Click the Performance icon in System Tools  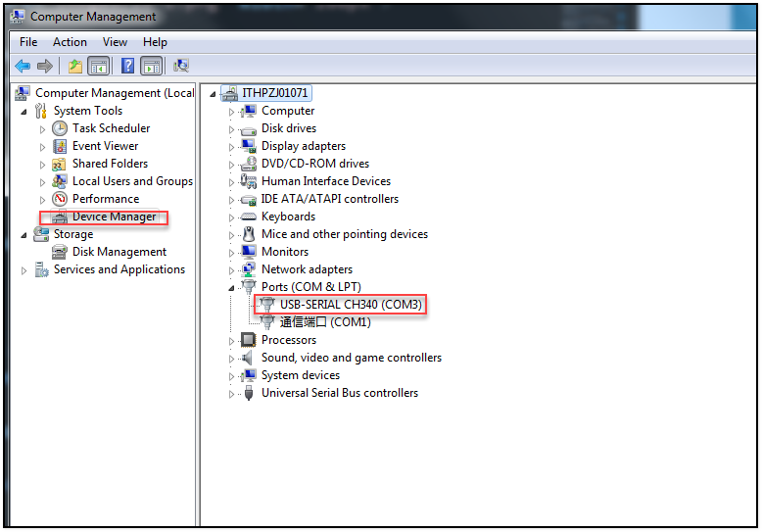click(x=60, y=199)
